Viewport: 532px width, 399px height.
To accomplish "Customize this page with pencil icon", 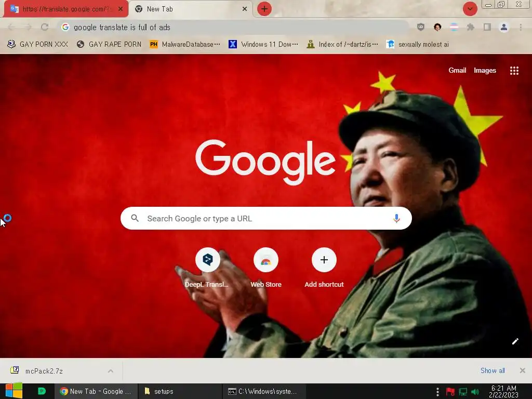I will [515, 341].
